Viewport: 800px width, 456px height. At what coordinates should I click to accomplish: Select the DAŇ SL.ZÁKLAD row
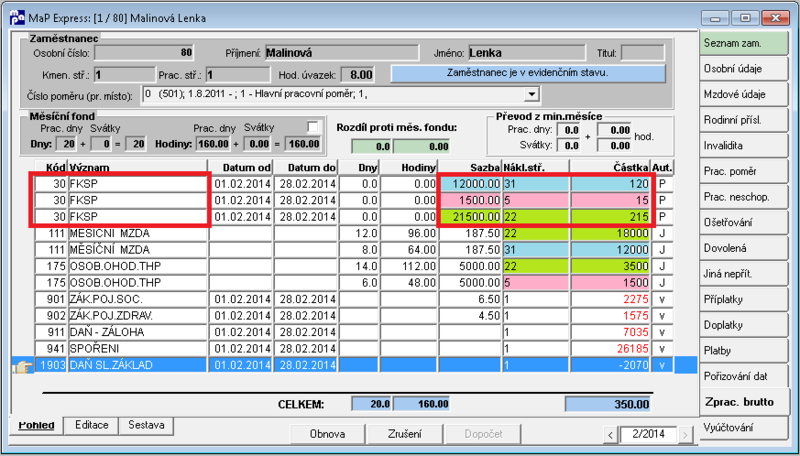(354, 365)
